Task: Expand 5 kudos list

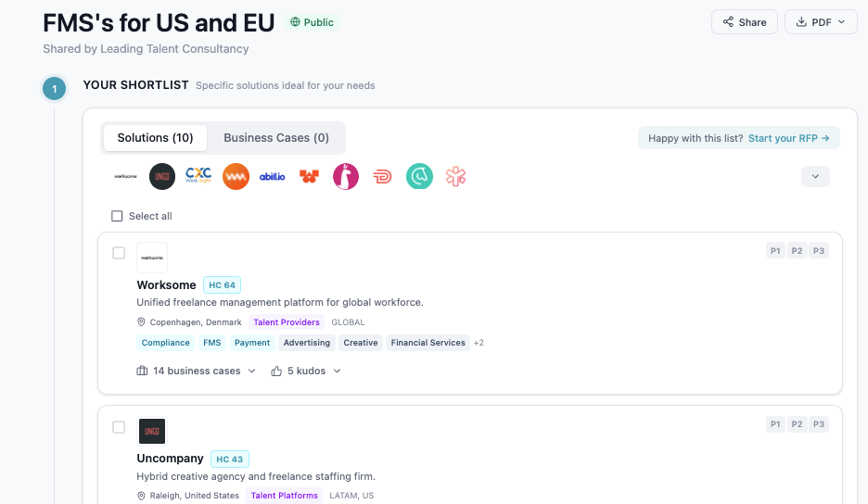Action: point(306,371)
